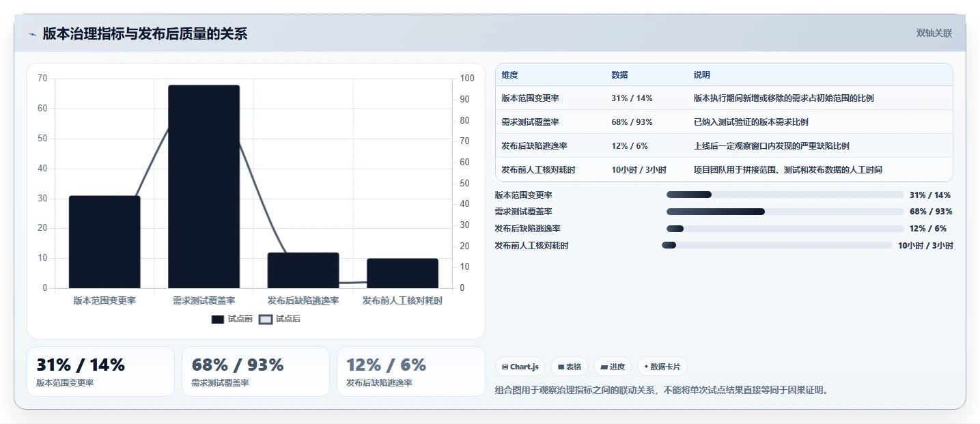Click the 数据卡片 chip
Viewport: 980px width, 424px height.
[x=662, y=367]
